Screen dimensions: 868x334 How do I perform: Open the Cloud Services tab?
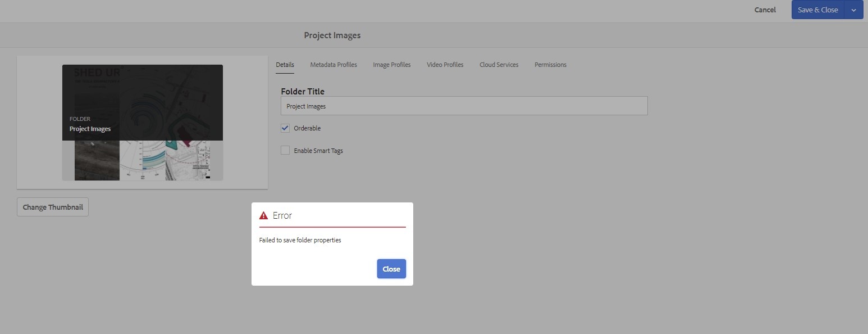[x=499, y=65]
